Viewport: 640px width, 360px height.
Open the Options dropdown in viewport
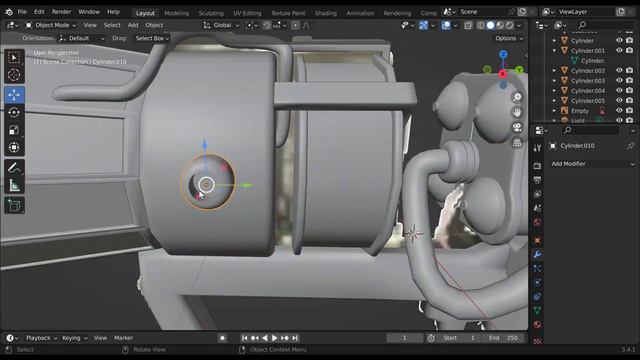509,38
